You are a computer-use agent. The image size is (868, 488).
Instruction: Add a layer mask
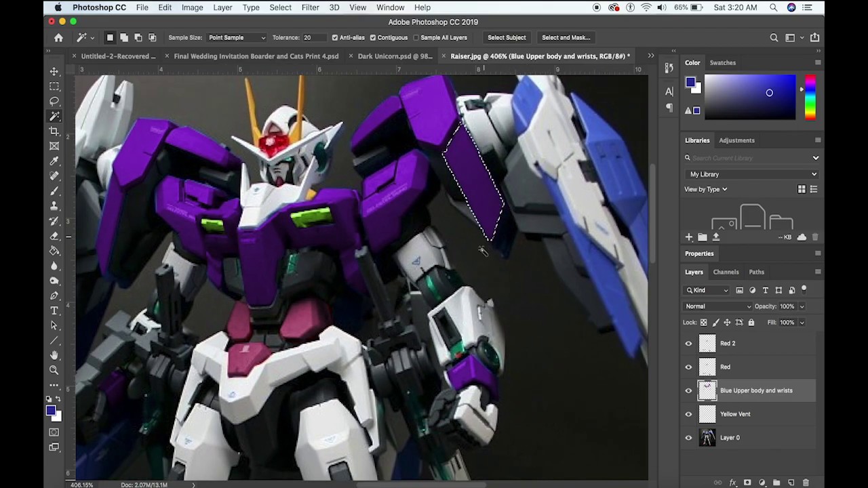(x=747, y=483)
